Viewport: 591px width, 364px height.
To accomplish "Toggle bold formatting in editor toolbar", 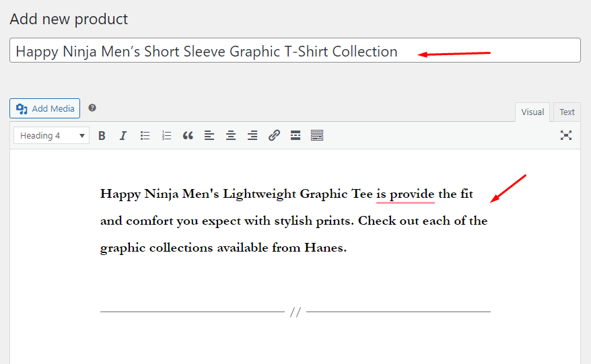I will click(x=102, y=136).
